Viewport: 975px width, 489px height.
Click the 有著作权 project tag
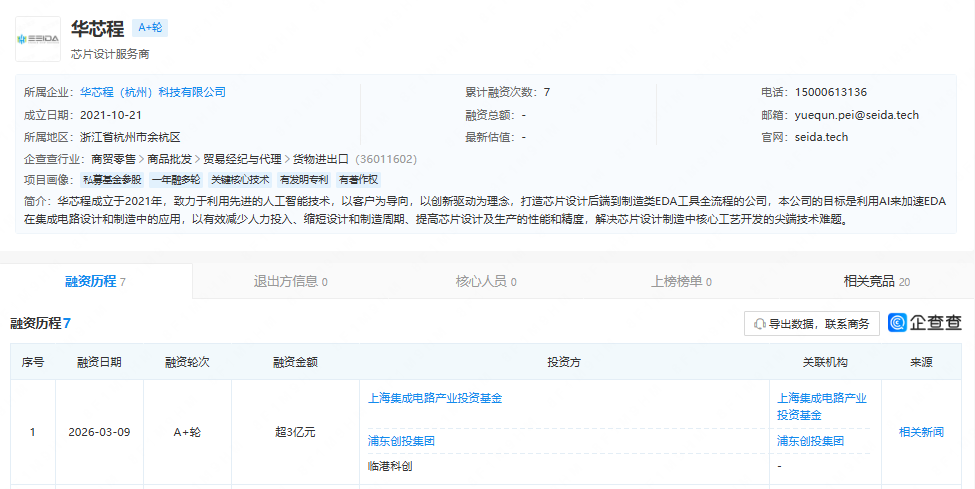(358, 180)
